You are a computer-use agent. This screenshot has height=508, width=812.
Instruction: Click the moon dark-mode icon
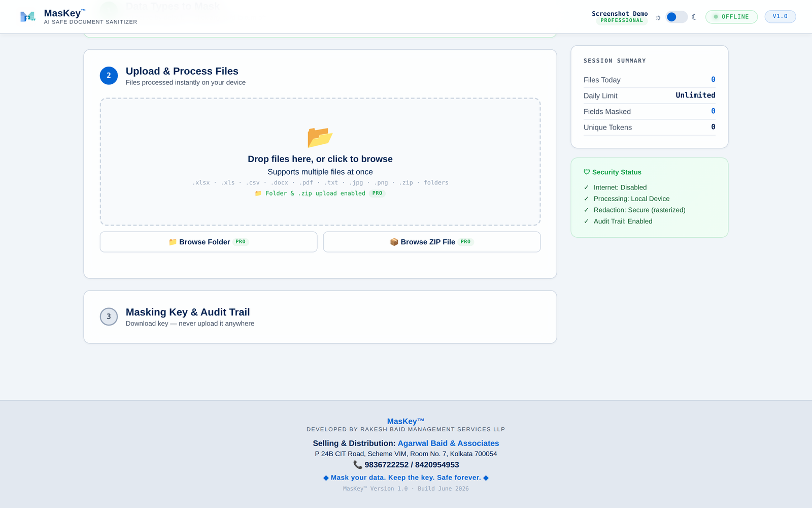pos(694,17)
